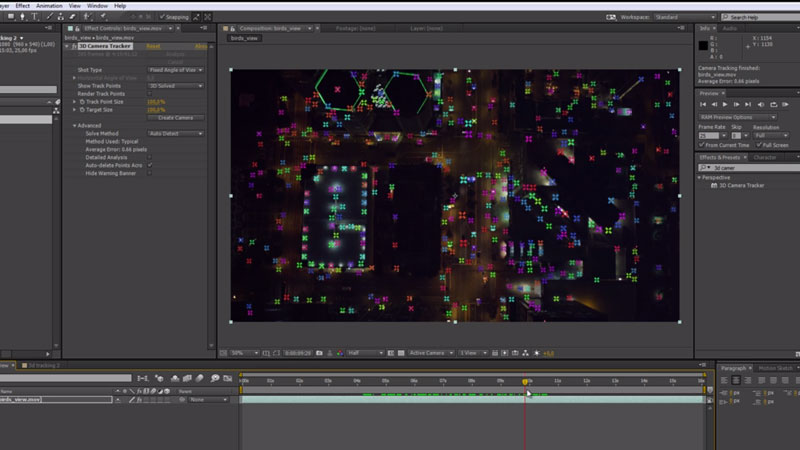
Task: Click the Track Point Size stopwatch icon
Action: point(81,102)
